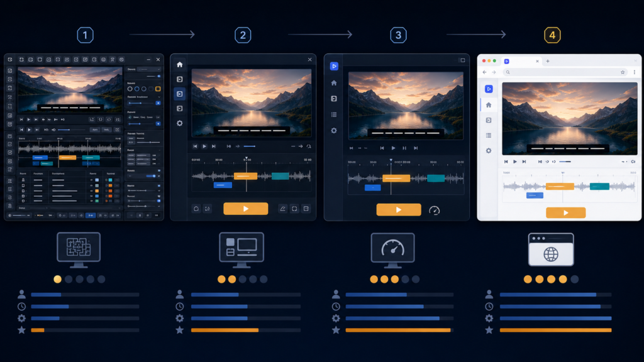Select the pencil edit icon at window 2's bottom
644x362 pixels.
pos(282,209)
